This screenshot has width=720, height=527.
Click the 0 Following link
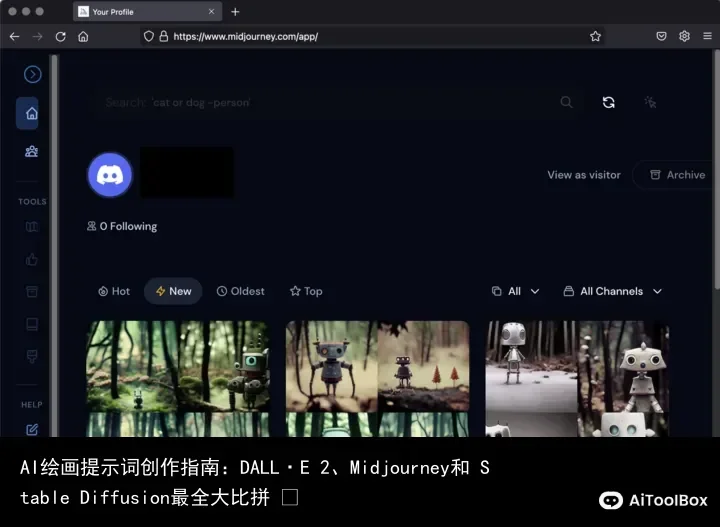[x=122, y=226]
